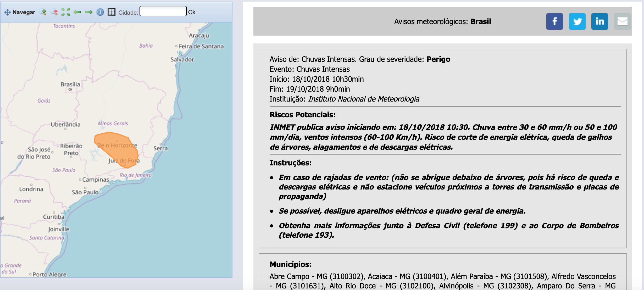The height and width of the screenshot is (290, 644).
Task: Go to previous map view arrow
Action: pos(77,12)
